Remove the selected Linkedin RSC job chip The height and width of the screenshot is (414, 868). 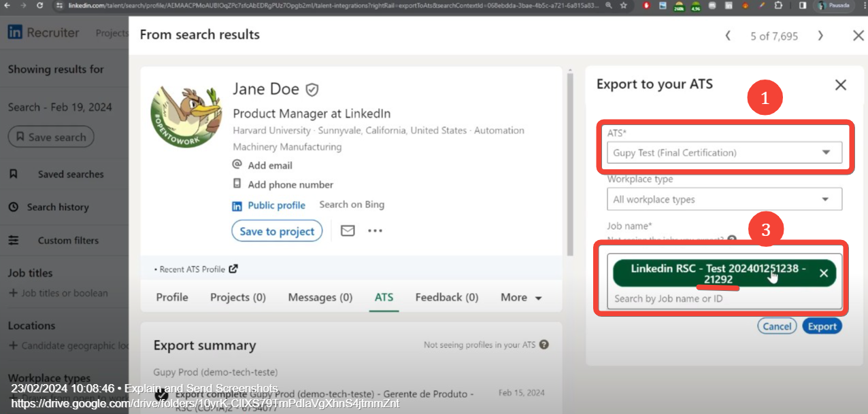pyautogui.click(x=824, y=273)
